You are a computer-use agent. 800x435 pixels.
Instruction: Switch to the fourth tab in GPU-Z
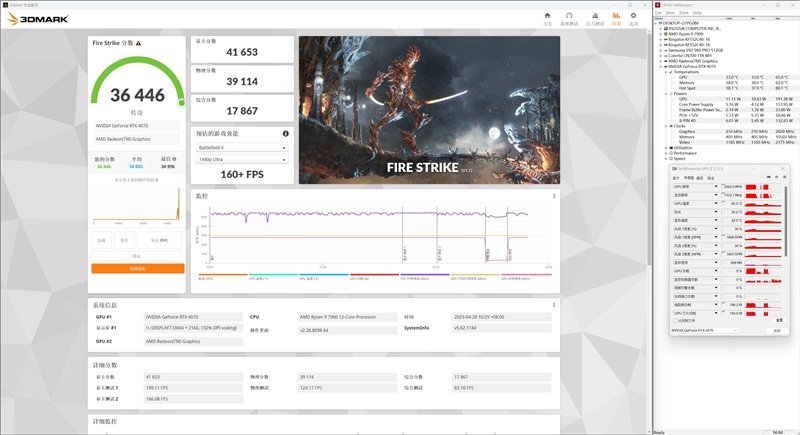pos(711,178)
